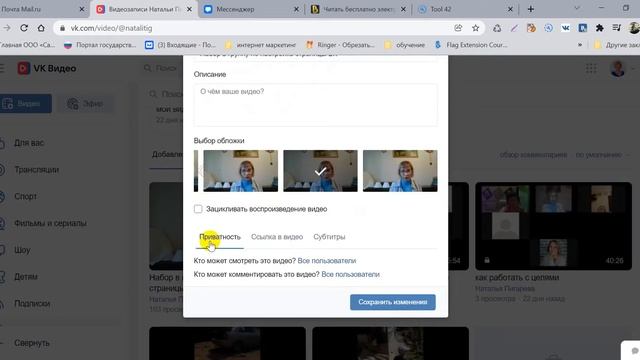This screenshot has width=640, height=360.
Task: Select the checked middle cover thumbnail
Action: (x=320, y=171)
